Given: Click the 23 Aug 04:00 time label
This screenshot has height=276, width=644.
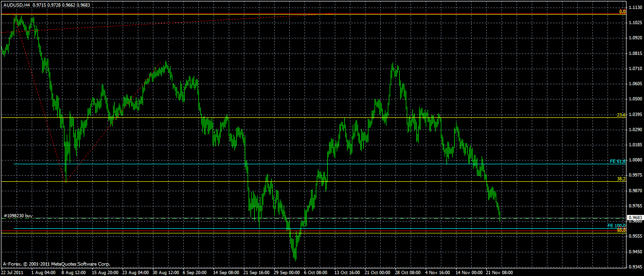Looking at the screenshot, I should coord(135,273).
